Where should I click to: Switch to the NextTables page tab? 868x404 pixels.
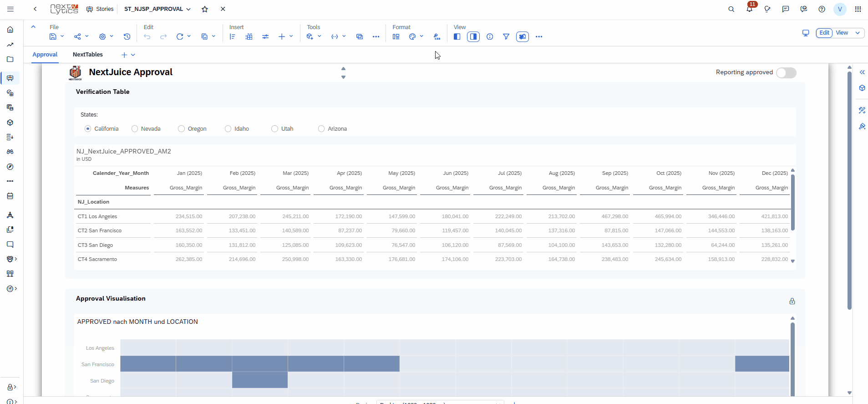pyautogui.click(x=88, y=55)
